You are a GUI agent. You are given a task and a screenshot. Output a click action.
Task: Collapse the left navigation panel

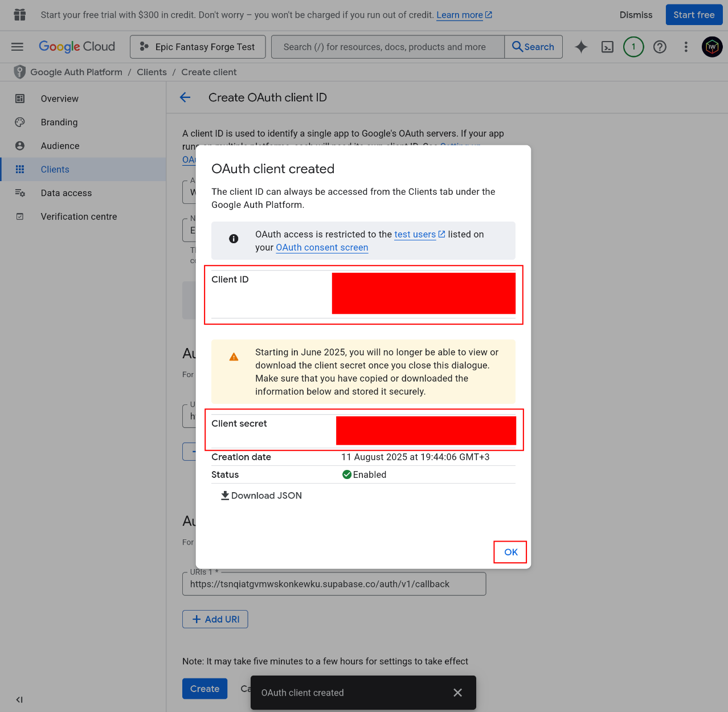click(x=19, y=699)
